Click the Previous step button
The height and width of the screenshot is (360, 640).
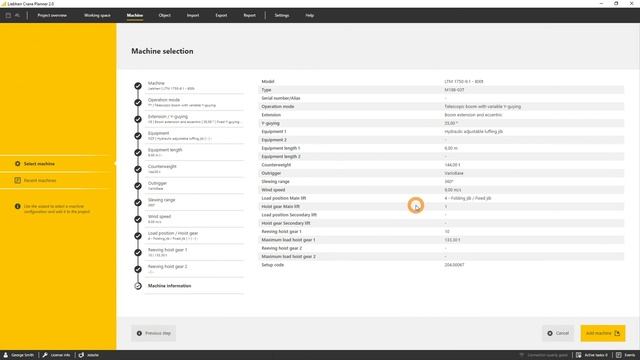click(153, 333)
